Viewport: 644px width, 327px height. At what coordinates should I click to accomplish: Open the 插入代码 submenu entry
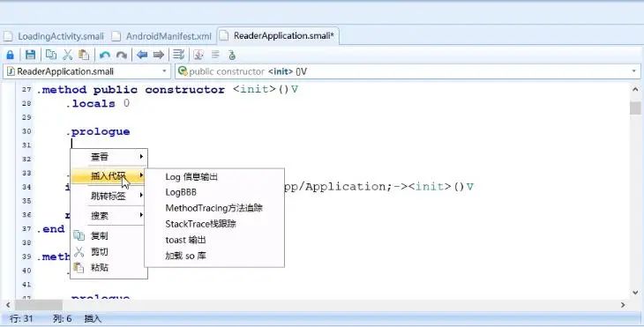tap(109, 176)
